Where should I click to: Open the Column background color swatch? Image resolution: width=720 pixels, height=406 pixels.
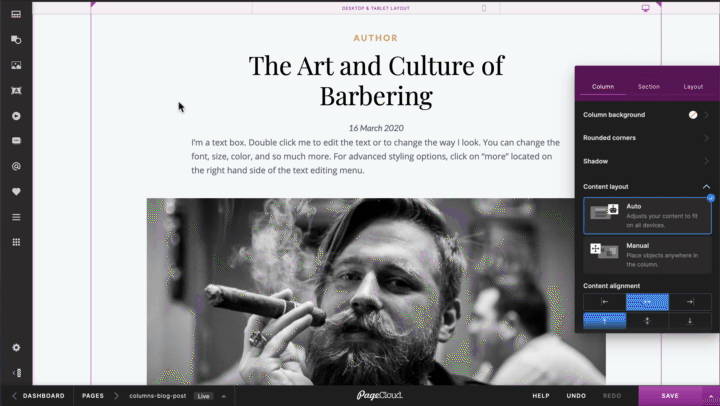[x=693, y=115]
